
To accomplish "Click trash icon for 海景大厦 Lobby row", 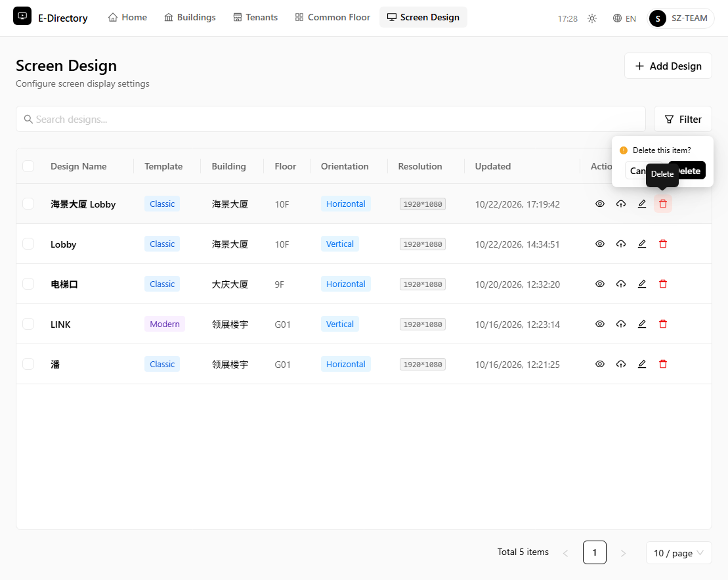I will pos(663,204).
